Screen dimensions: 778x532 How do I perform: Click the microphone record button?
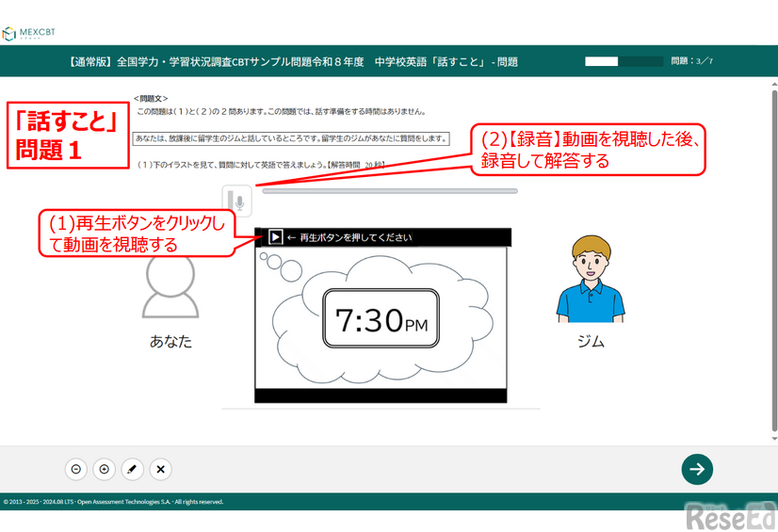click(x=237, y=202)
